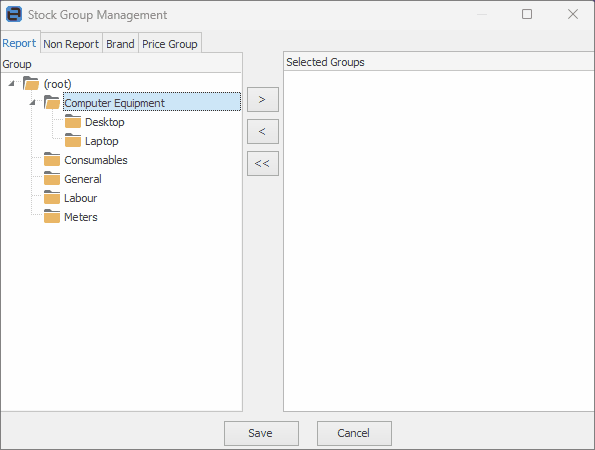Select the Desktop group label
The height and width of the screenshot is (450, 595).
[x=105, y=122]
